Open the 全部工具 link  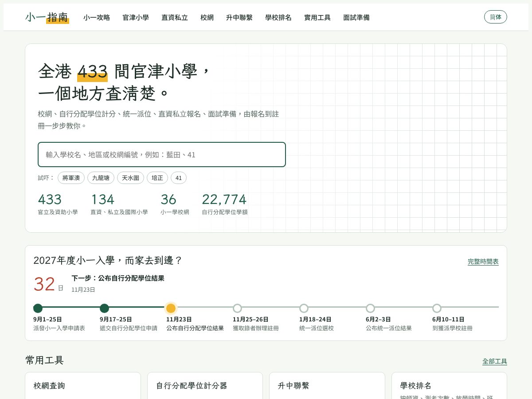coord(495,361)
